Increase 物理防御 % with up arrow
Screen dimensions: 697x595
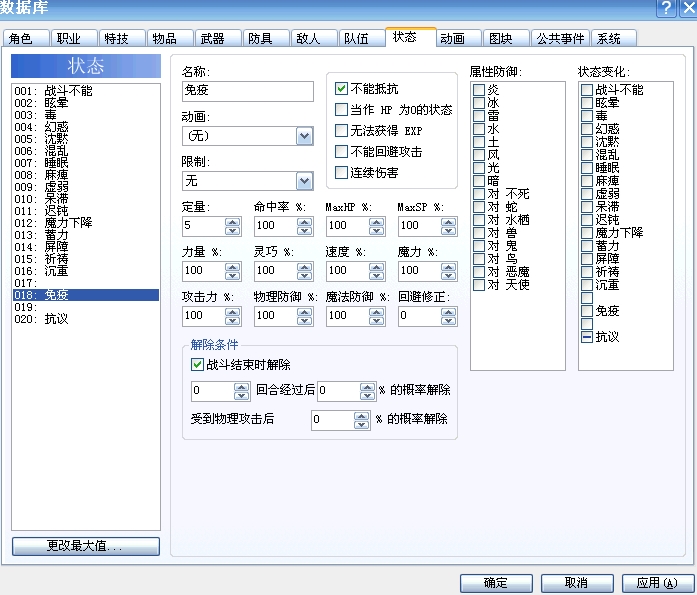tap(304, 311)
